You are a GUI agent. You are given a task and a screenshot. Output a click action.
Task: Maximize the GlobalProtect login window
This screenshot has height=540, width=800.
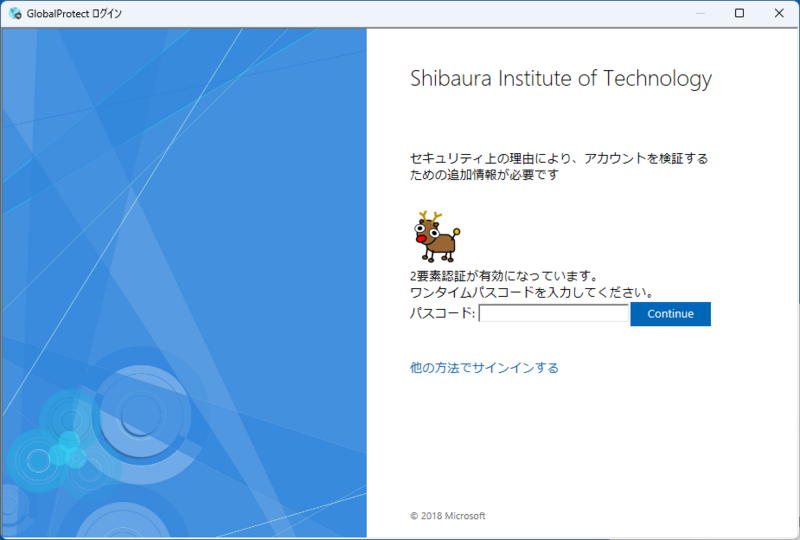click(739, 13)
